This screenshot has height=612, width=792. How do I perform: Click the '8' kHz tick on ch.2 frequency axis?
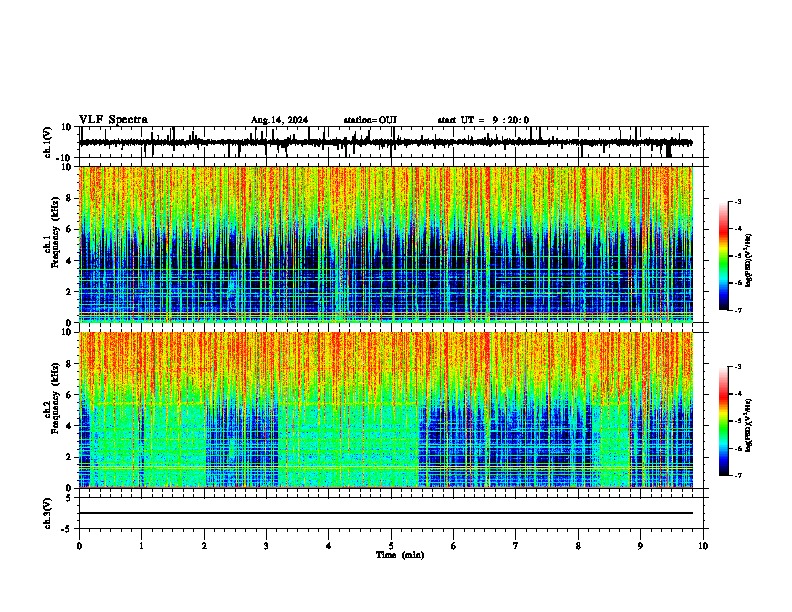[x=70, y=364]
